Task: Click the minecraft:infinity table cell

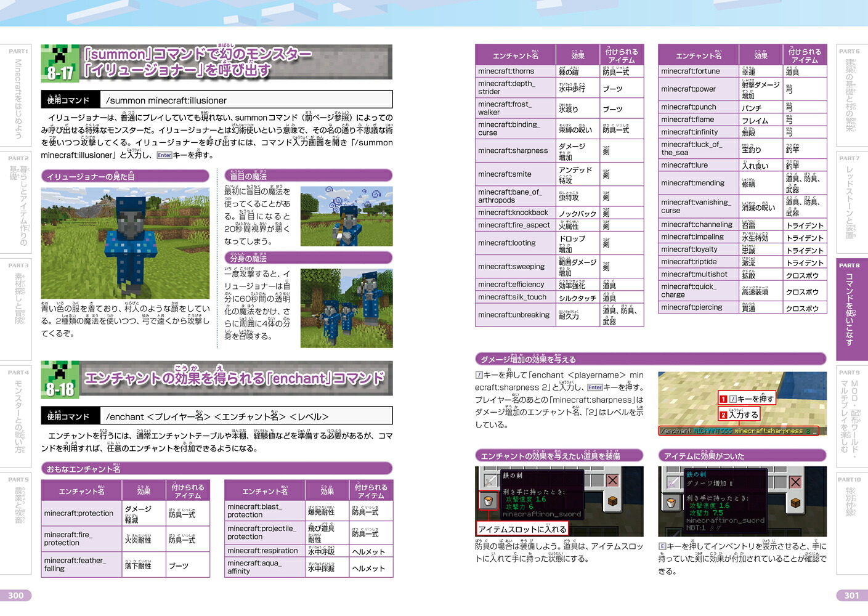Action: click(x=699, y=132)
